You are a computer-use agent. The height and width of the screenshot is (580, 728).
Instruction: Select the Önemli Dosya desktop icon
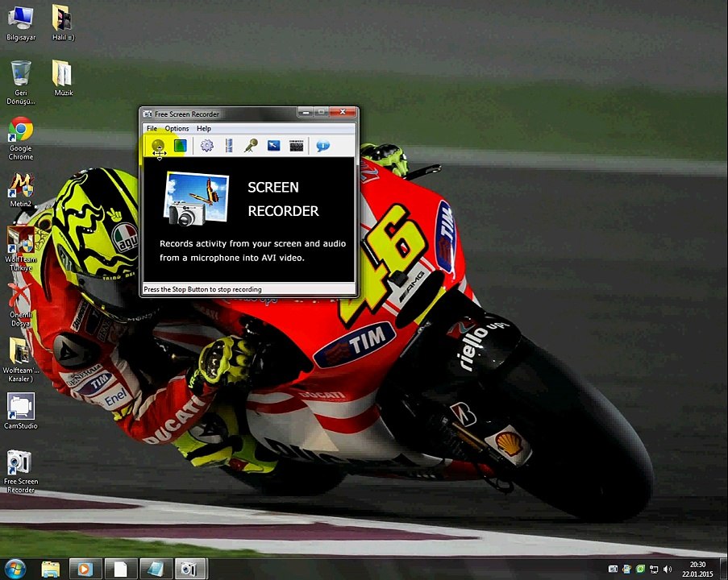(21, 304)
